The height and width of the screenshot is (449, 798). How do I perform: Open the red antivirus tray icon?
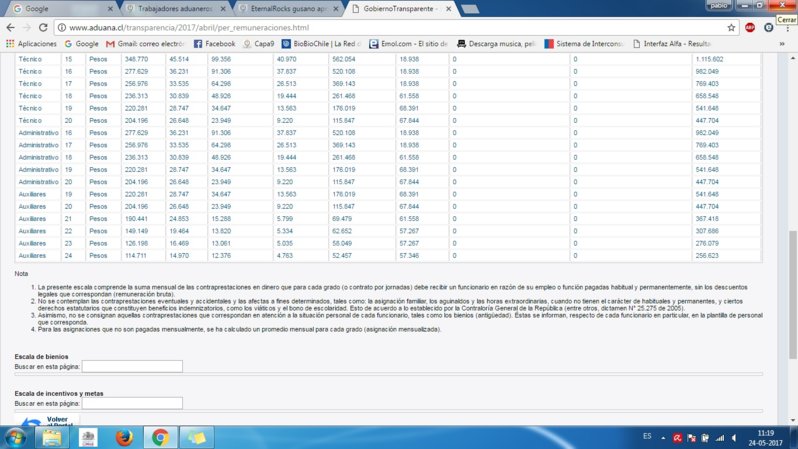677,438
